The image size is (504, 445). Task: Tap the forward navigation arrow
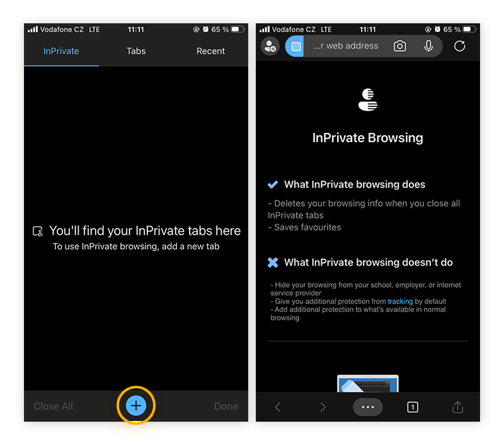(323, 407)
